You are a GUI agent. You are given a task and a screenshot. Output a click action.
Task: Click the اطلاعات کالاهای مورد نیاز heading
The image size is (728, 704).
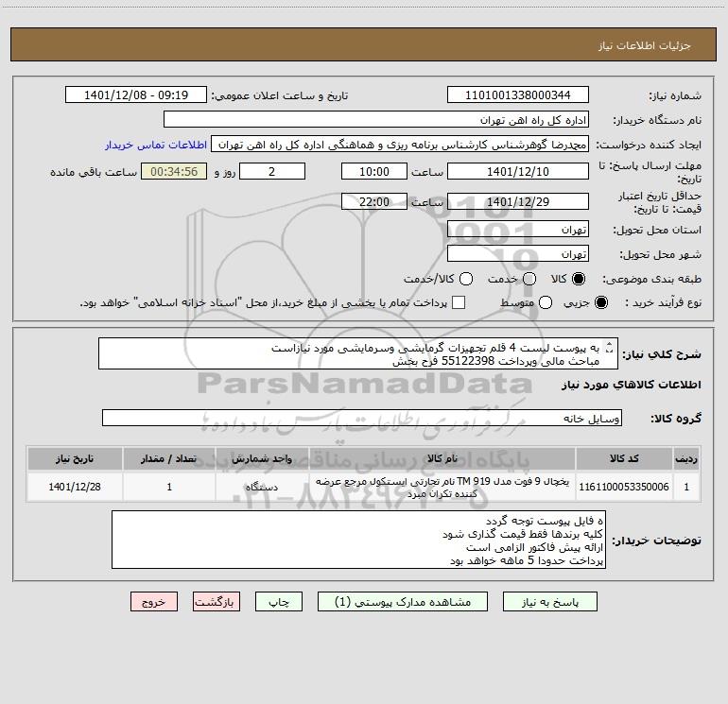pos(632,385)
